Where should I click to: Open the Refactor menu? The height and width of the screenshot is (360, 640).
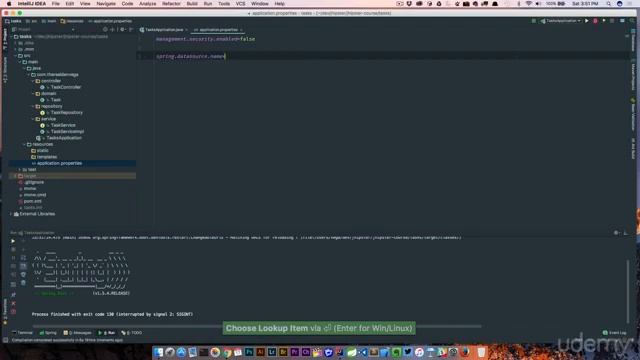pos(171,4)
